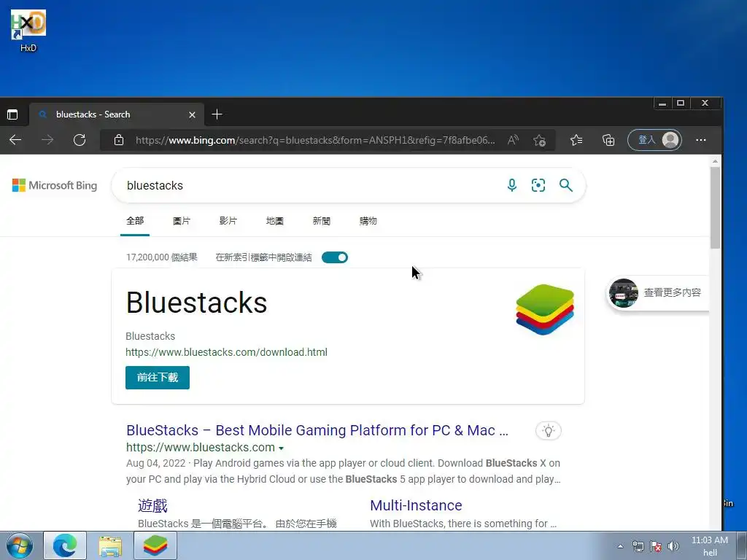Switch to the 影片 tab

click(228, 221)
